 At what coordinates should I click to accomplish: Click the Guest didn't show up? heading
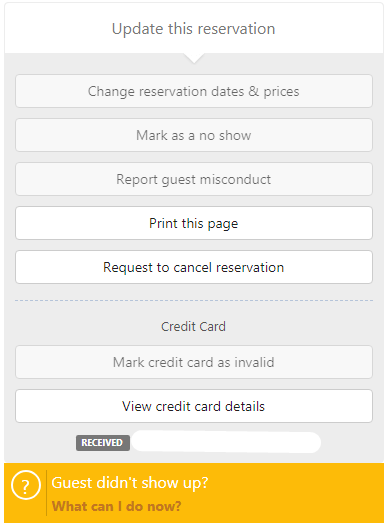click(130, 483)
